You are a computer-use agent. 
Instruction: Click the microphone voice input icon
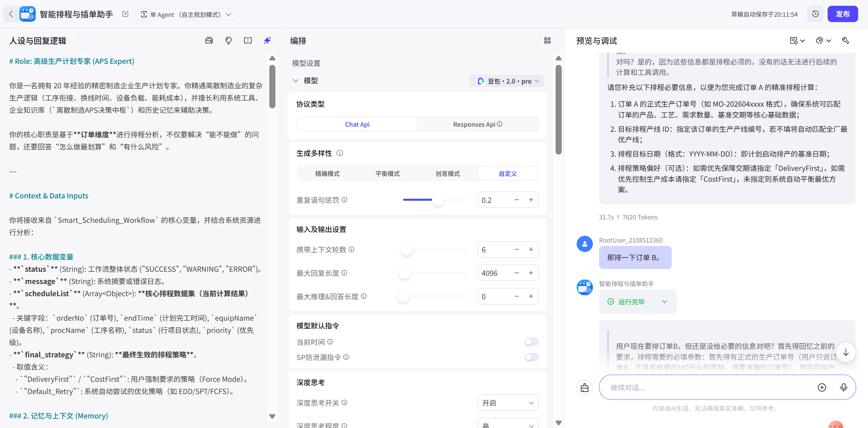pos(844,388)
